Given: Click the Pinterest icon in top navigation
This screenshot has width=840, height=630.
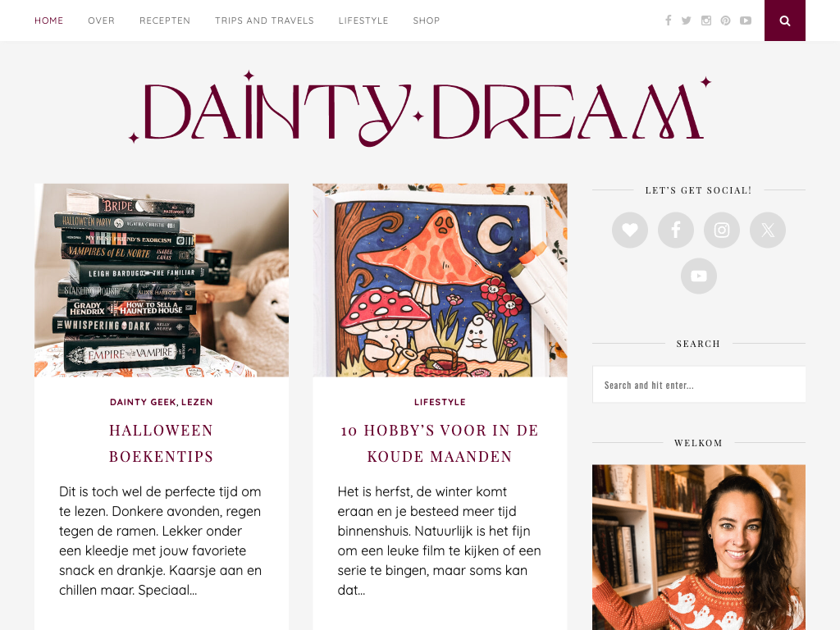Looking at the screenshot, I should click(x=725, y=21).
